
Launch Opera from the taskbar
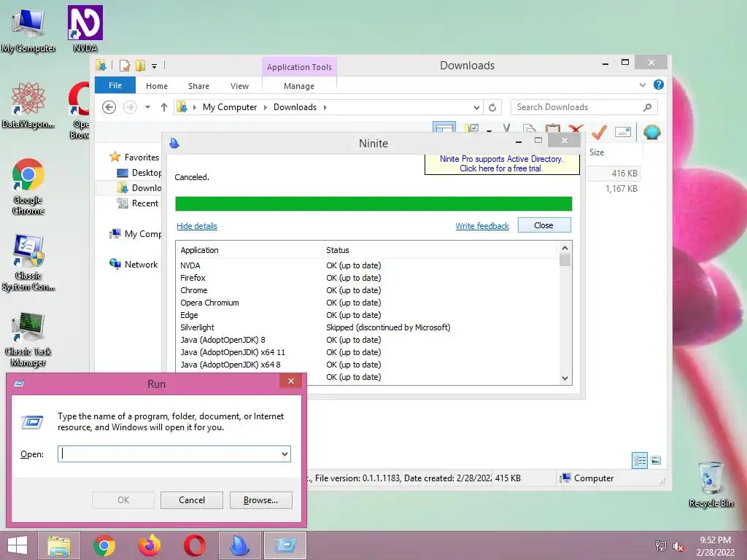pos(194,545)
